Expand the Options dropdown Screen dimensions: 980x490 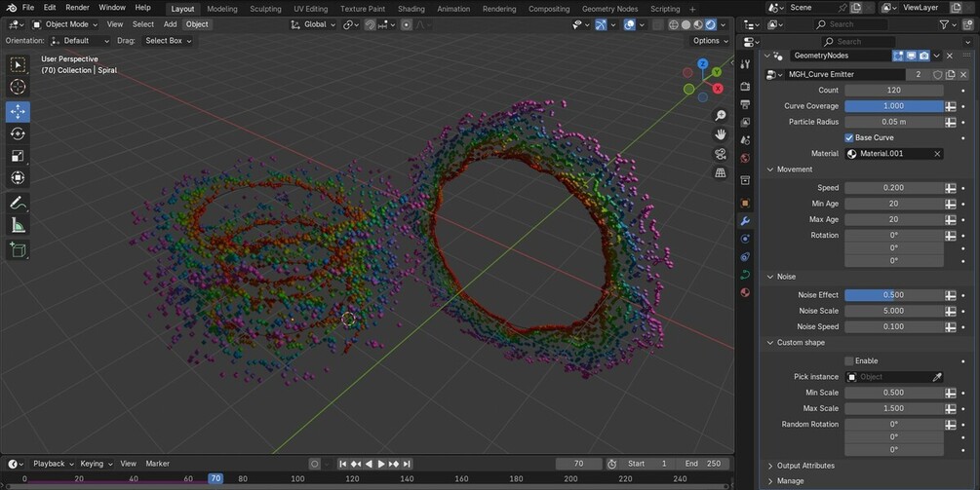point(711,41)
